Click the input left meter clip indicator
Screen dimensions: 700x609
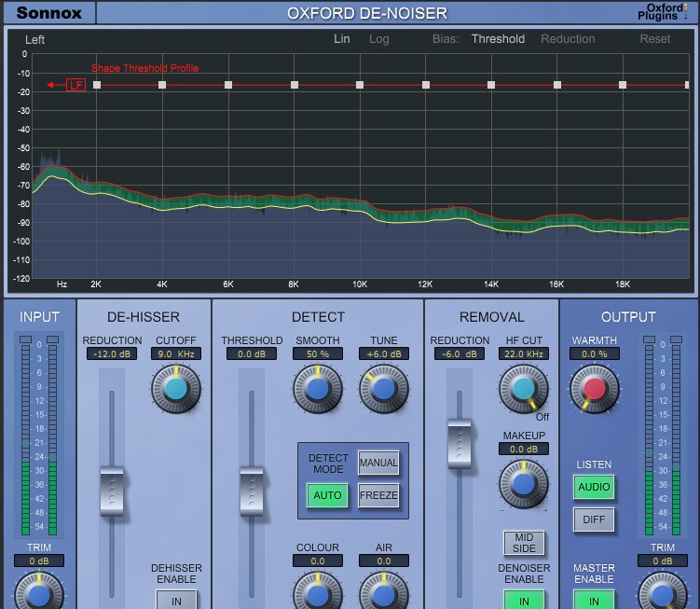25,339
